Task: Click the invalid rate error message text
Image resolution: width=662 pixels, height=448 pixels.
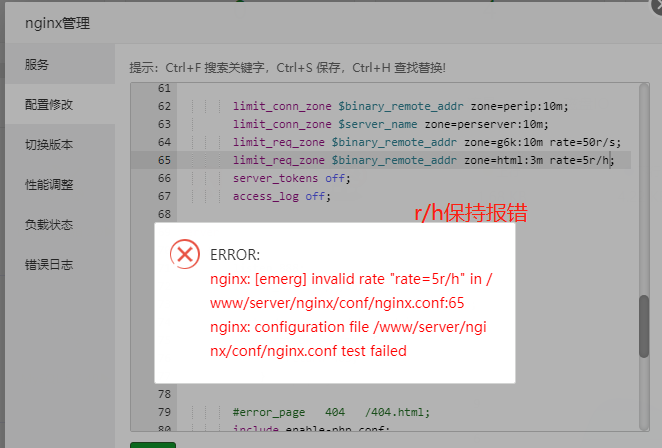Action: click(x=351, y=291)
